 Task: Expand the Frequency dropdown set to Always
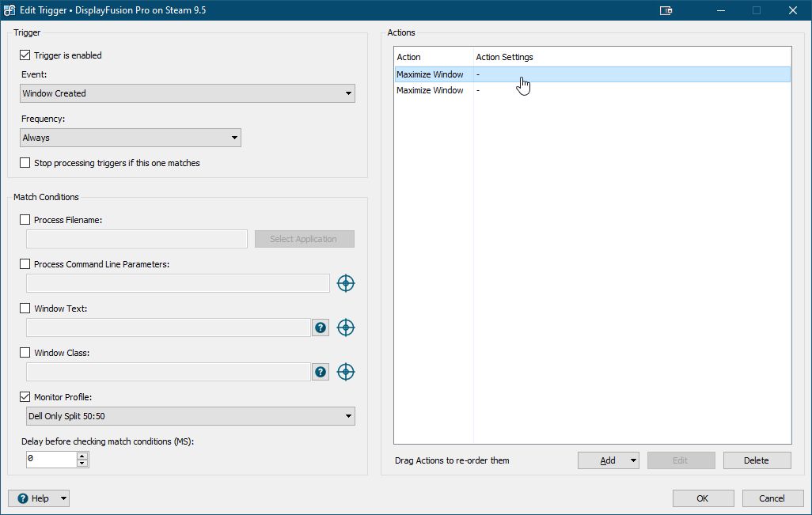(x=131, y=138)
